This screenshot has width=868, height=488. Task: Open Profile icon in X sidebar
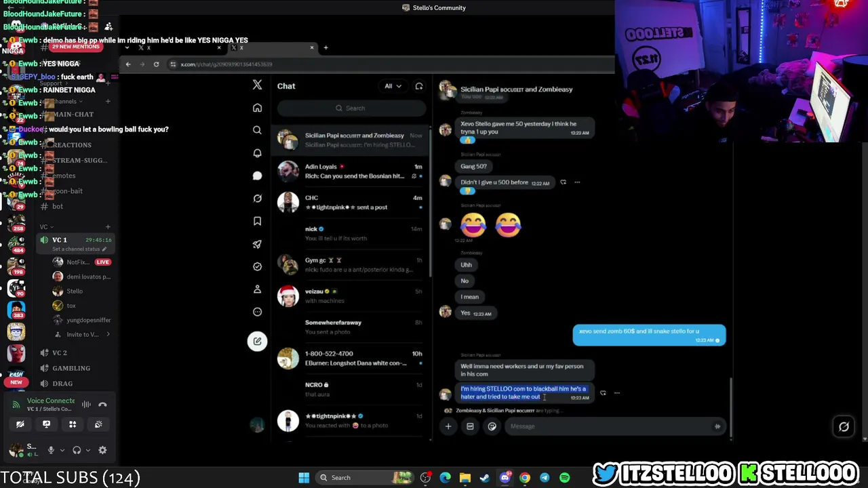tap(257, 289)
